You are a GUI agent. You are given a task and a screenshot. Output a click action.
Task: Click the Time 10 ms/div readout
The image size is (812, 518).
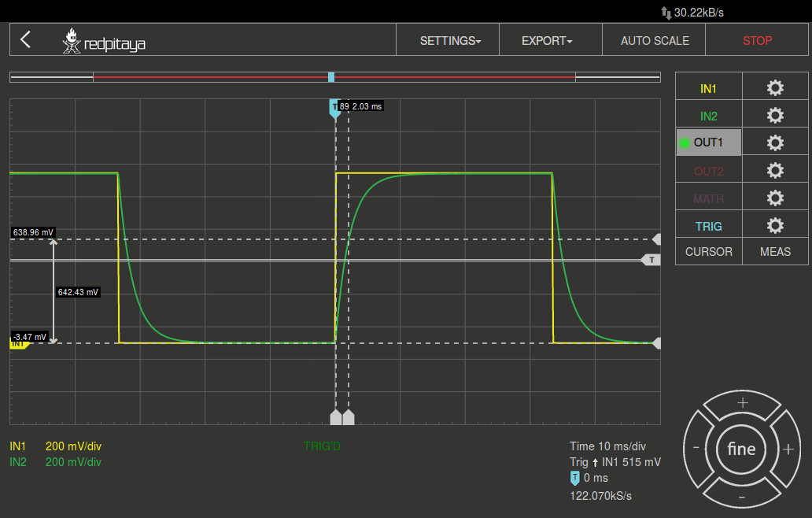[607, 446]
